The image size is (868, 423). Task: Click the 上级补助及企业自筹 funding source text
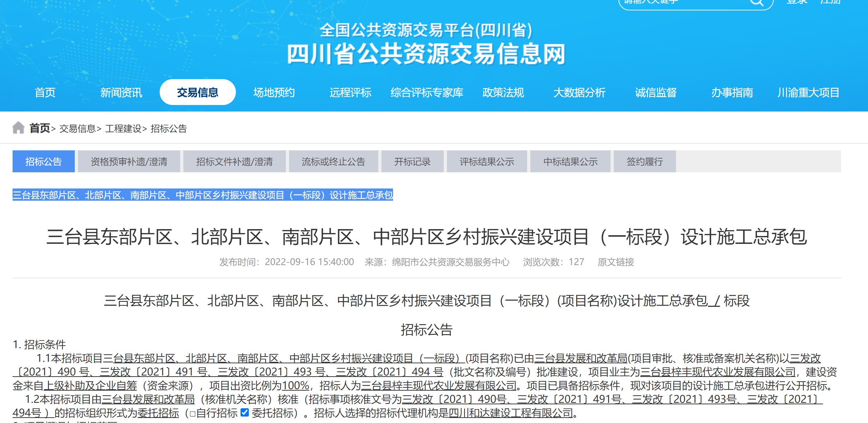90,386
